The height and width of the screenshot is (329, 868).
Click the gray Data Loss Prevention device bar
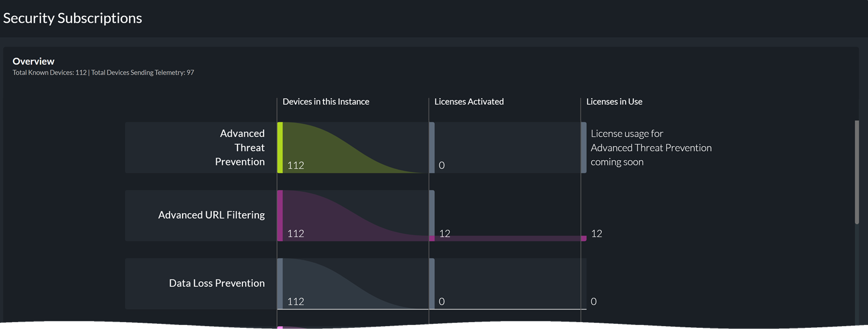click(280, 283)
